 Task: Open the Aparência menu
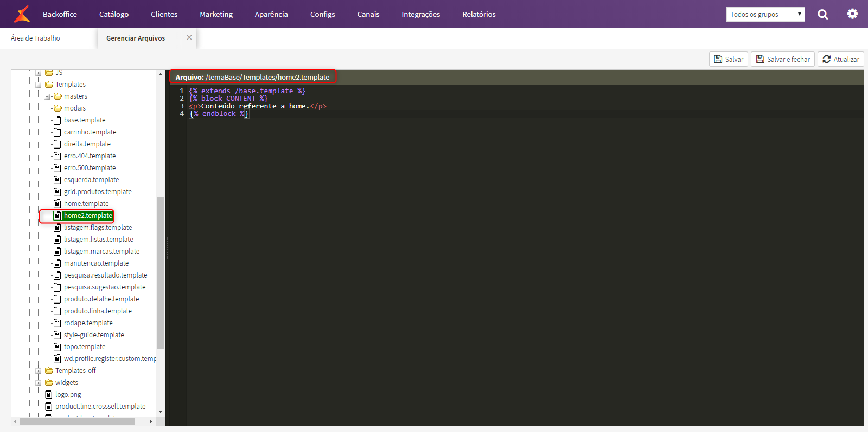point(271,14)
